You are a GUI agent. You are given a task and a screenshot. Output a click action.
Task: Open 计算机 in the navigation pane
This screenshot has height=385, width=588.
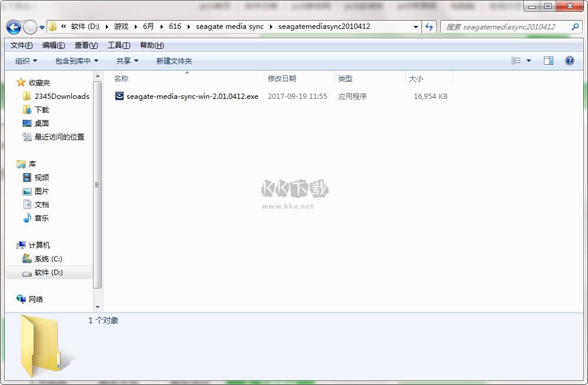pyautogui.click(x=39, y=245)
